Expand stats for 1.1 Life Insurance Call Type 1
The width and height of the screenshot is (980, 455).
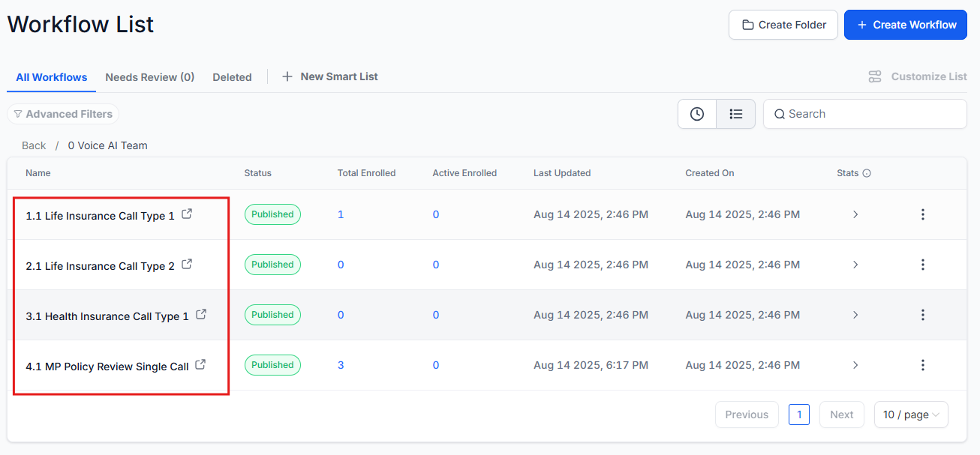(855, 214)
